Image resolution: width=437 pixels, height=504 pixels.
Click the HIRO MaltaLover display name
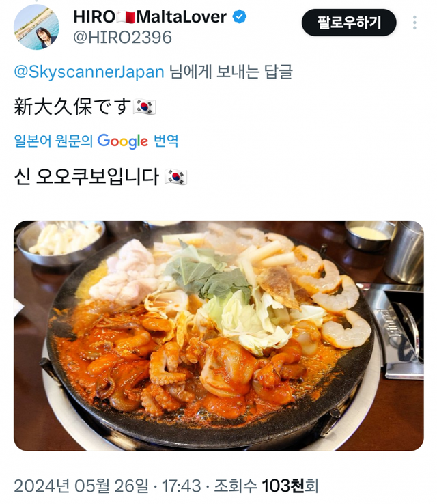point(150,16)
